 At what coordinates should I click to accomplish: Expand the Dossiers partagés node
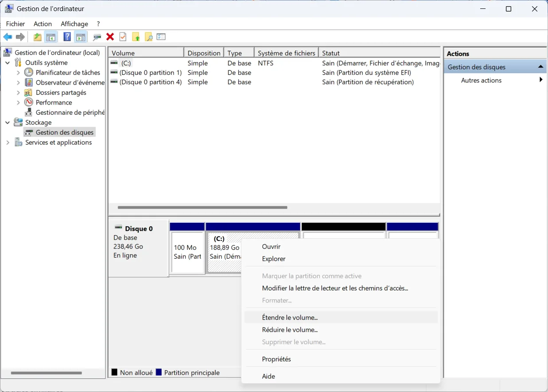pyautogui.click(x=18, y=93)
